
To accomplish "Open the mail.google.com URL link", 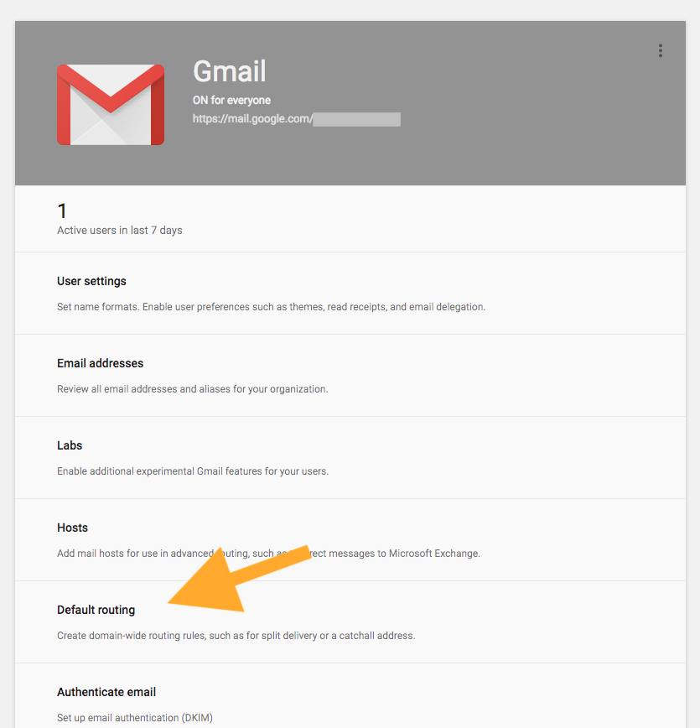I will click(296, 119).
